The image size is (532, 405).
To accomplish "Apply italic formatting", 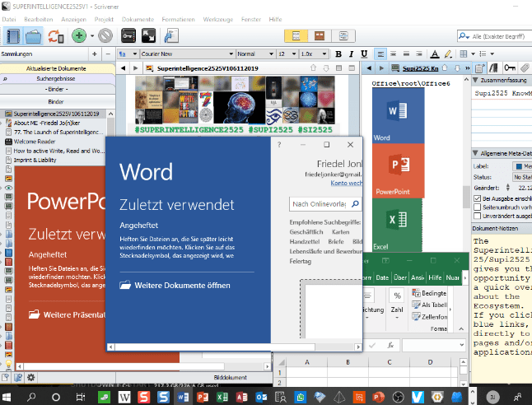I will 350,54.
